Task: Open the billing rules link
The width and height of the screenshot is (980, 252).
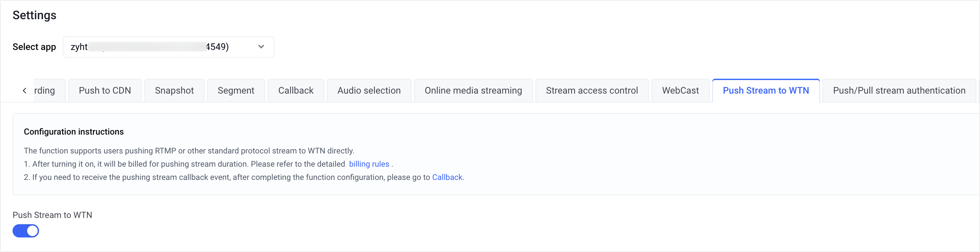Action: [x=369, y=164]
